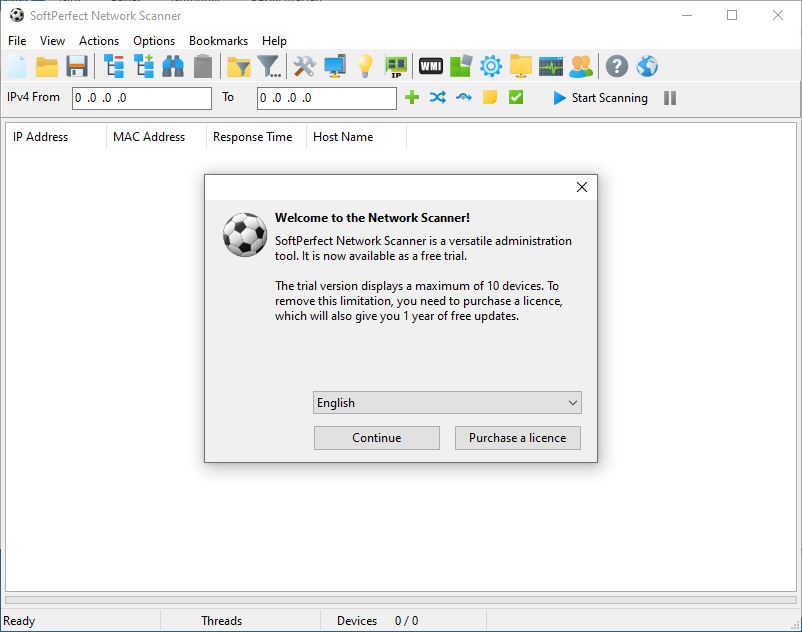The image size is (802, 632).
Task: Add IP range with green plus icon
Action: (x=412, y=97)
